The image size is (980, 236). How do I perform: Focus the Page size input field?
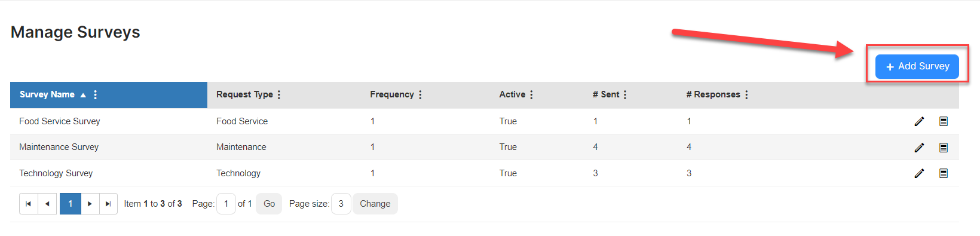[341, 204]
